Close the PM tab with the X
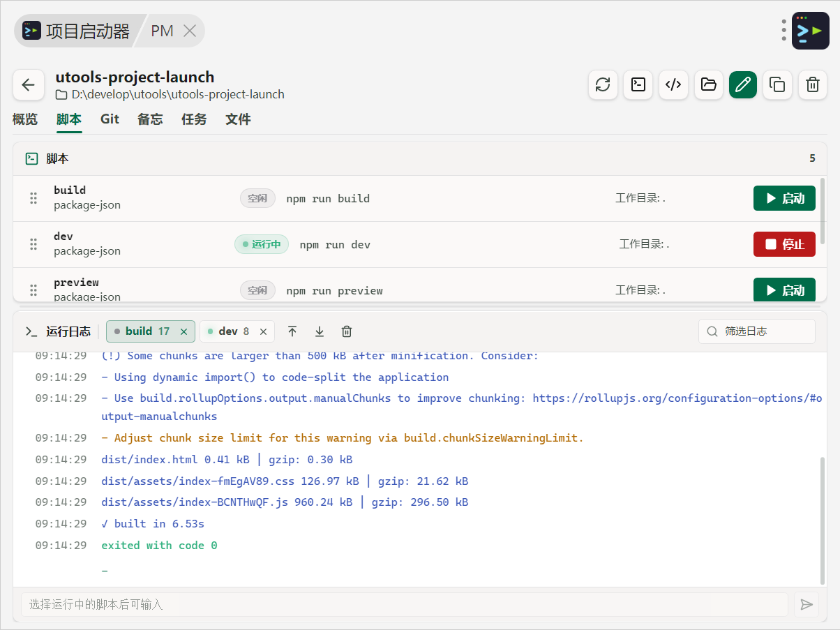Image resolution: width=840 pixels, height=630 pixels. tap(189, 31)
